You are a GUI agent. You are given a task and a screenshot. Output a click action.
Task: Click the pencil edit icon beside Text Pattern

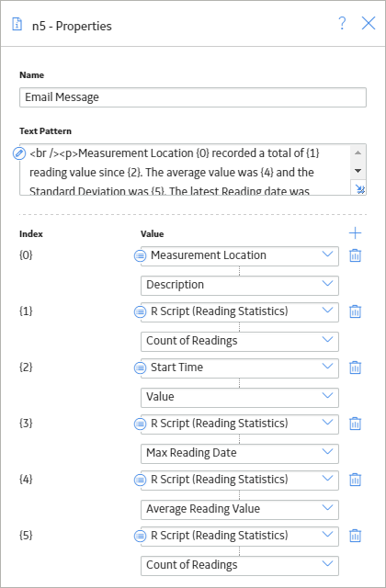tap(19, 153)
